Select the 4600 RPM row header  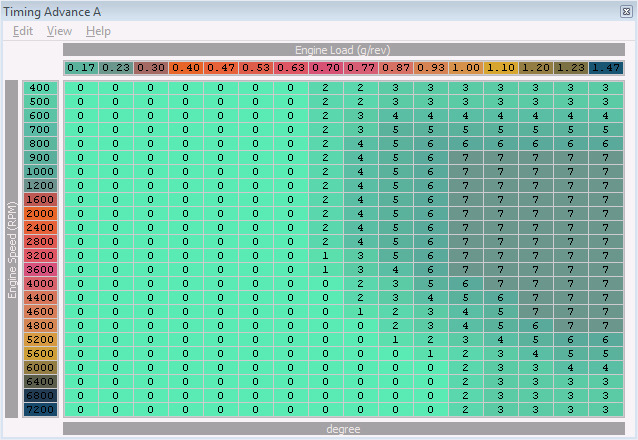click(40, 311)
